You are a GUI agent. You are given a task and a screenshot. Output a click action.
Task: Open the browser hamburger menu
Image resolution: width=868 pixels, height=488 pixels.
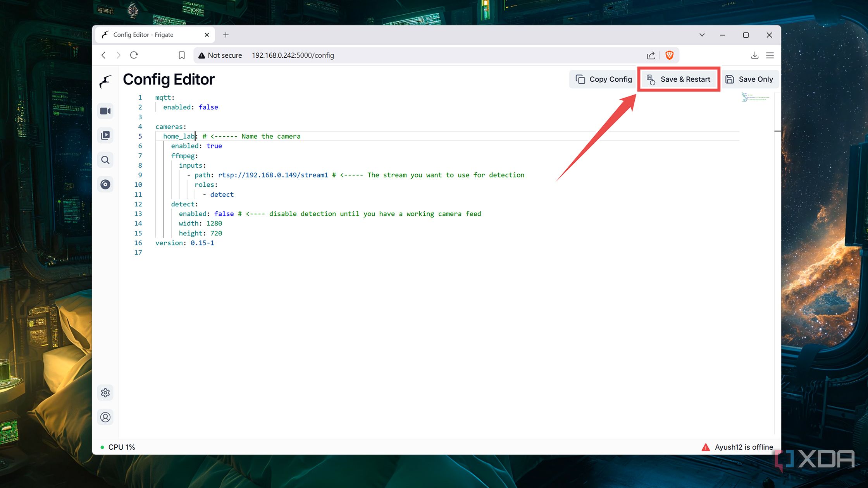[x=770, y=55]
